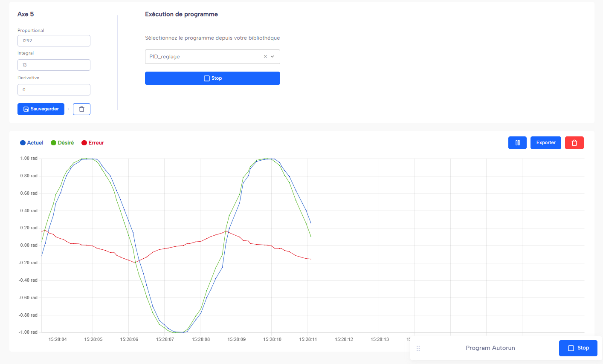The height and width of the screenshot is (364, 603).
Task: Click the trash icon beside Sauvegarder
Action: pos(81,109)
